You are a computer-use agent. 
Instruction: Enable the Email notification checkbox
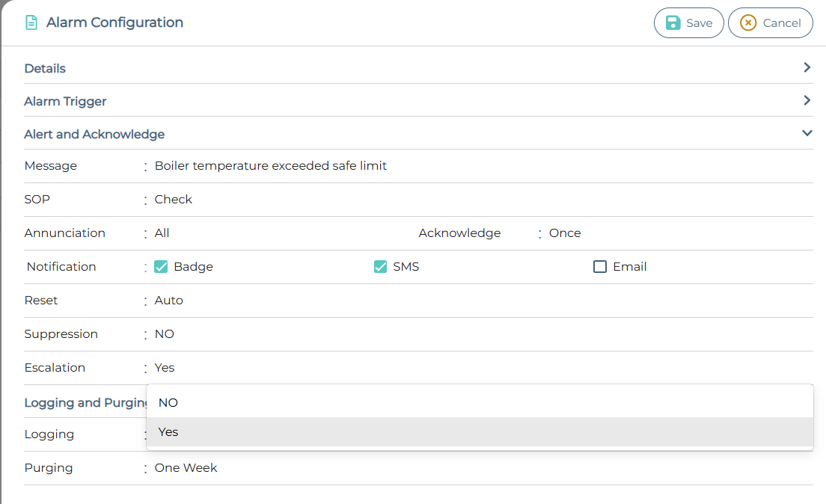pos(600,267)
